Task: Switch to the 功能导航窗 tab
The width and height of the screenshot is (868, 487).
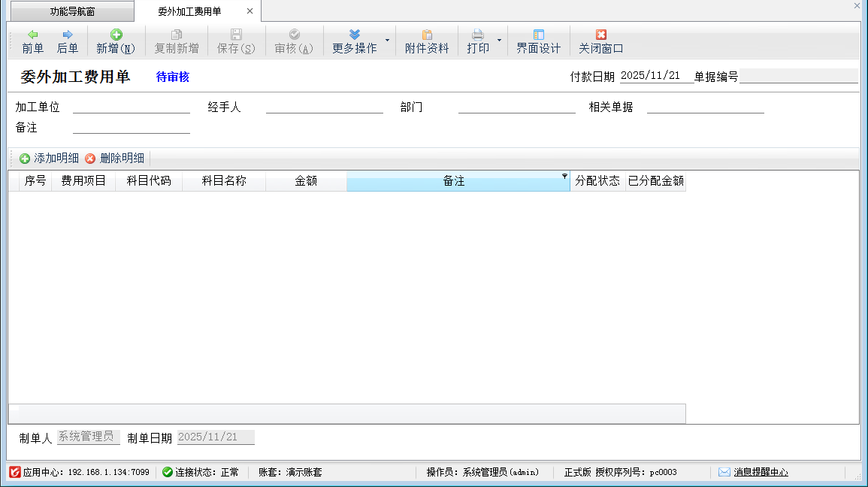Action: [72, 11]
